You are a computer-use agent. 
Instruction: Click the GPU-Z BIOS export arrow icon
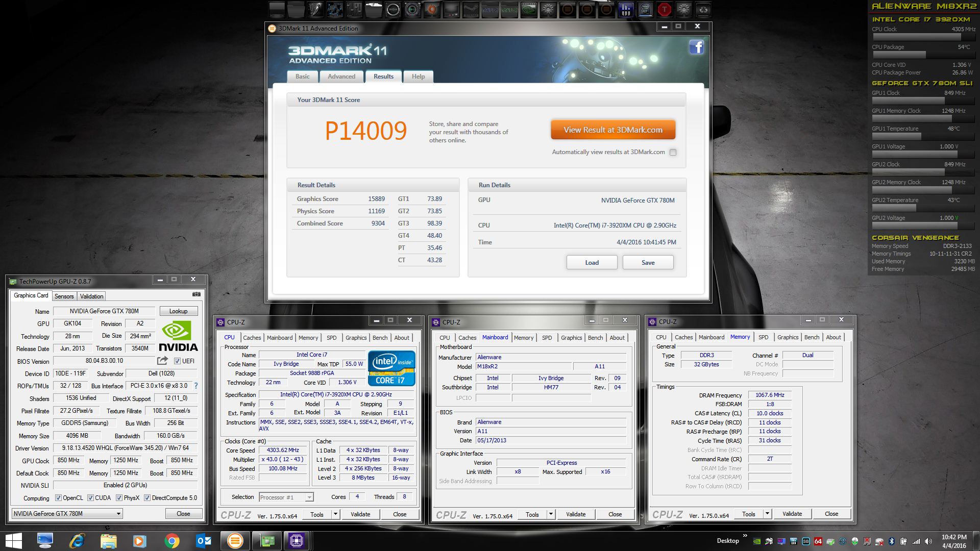click(x=162, y=361)
